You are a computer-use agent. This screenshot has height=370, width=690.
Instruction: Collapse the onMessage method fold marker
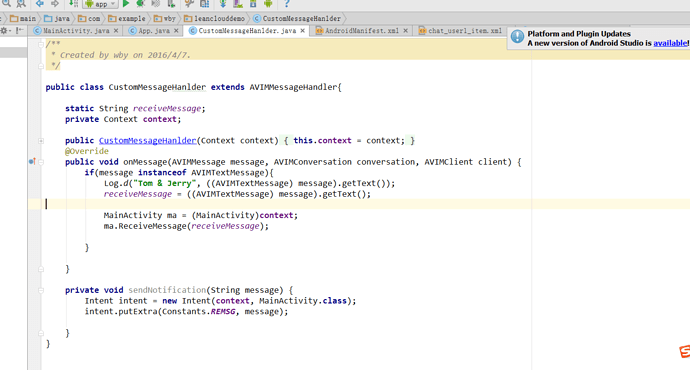coord(41,162)
